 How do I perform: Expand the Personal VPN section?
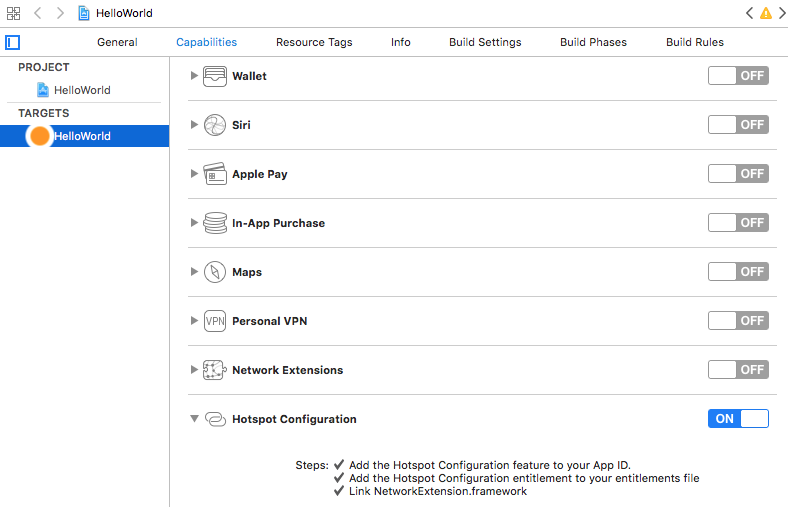click(x=194, y=321)
